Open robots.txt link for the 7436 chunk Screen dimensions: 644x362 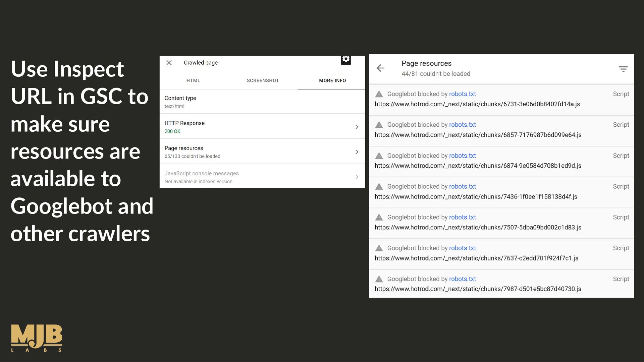[x=463, y=187]
